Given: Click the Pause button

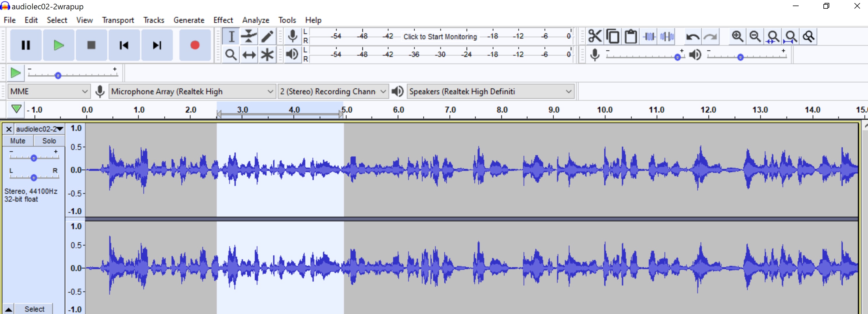Looking at the screenshot, I should [26, 45].
